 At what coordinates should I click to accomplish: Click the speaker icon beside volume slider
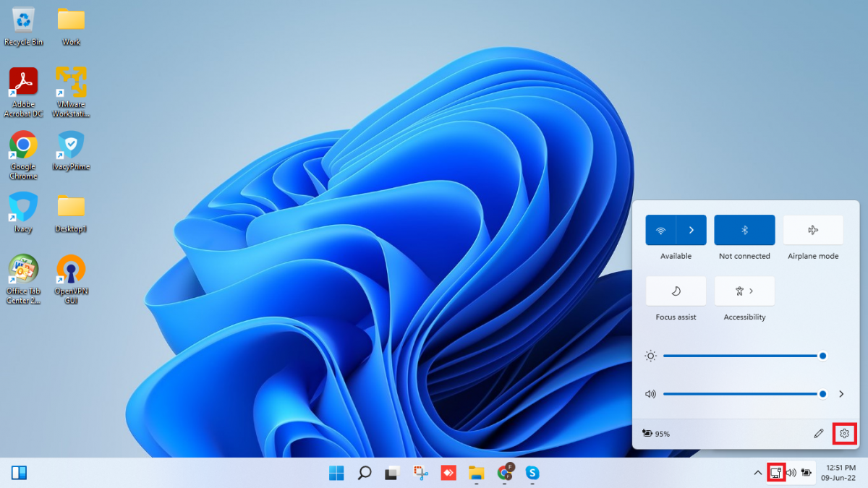[x=650, y=394]
